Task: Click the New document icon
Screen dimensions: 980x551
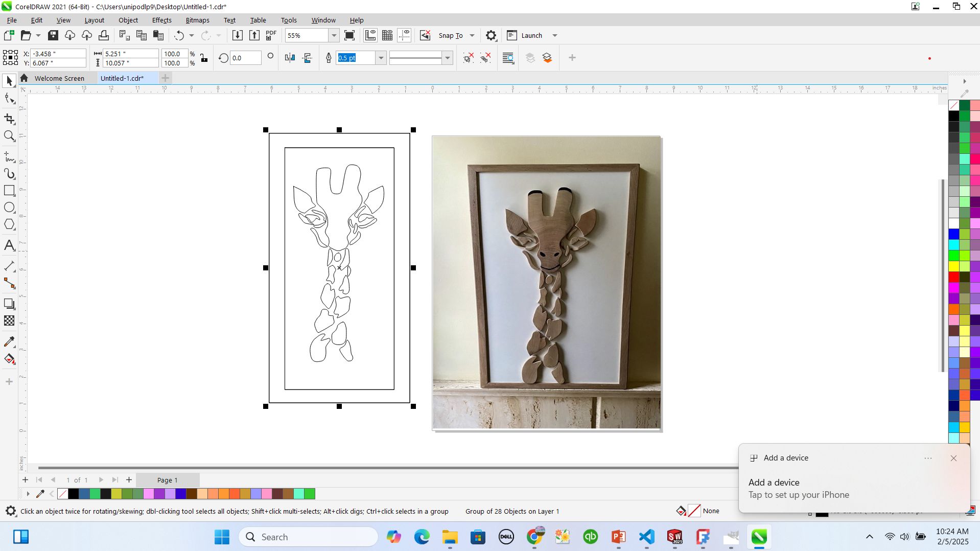Action: pos(9,35)
